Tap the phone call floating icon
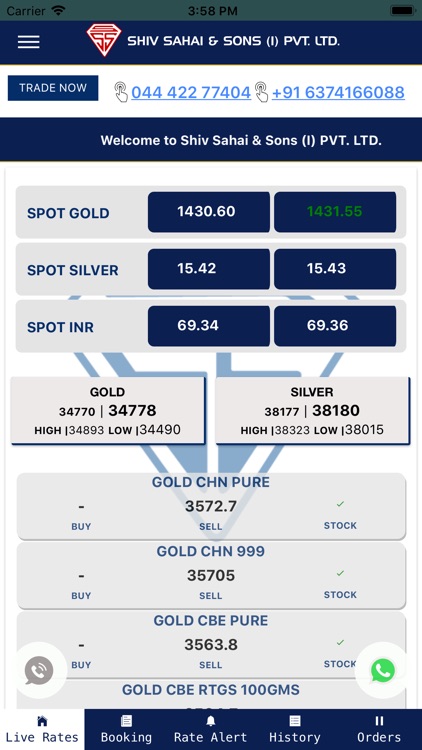 tap(39, 670)
